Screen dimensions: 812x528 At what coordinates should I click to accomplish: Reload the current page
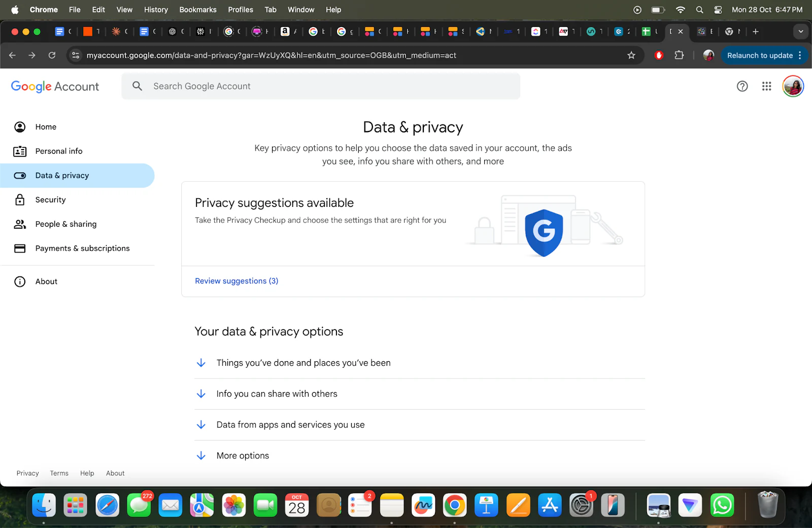click(52, 55)
